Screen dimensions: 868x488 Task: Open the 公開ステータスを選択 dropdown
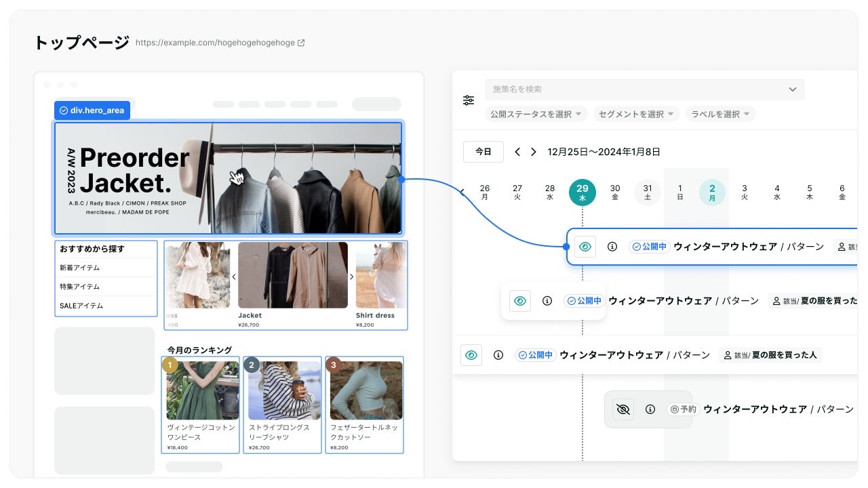[536, 115]
